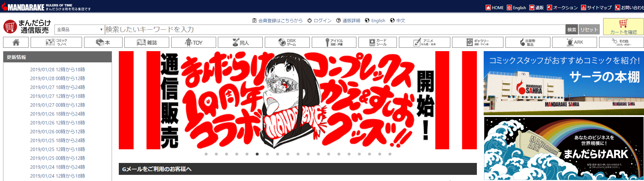The image size is (644, 181).
Task: Open update 2019/01/24 18時から24時
Action: point(58,167)
